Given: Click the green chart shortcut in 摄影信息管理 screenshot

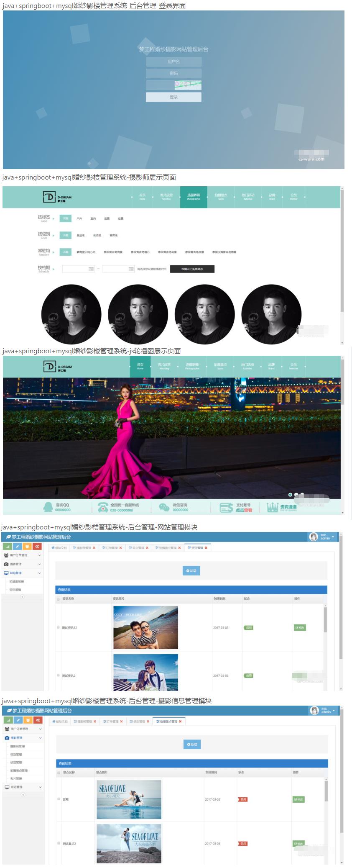Looking at the screenshot, I should 8,720.
